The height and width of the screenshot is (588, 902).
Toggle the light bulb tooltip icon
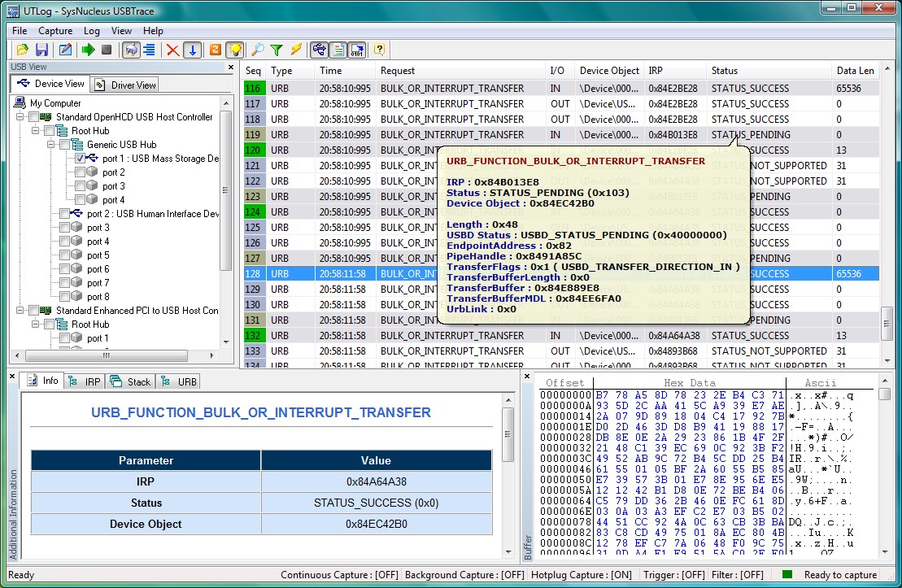(x=234, y=50)
